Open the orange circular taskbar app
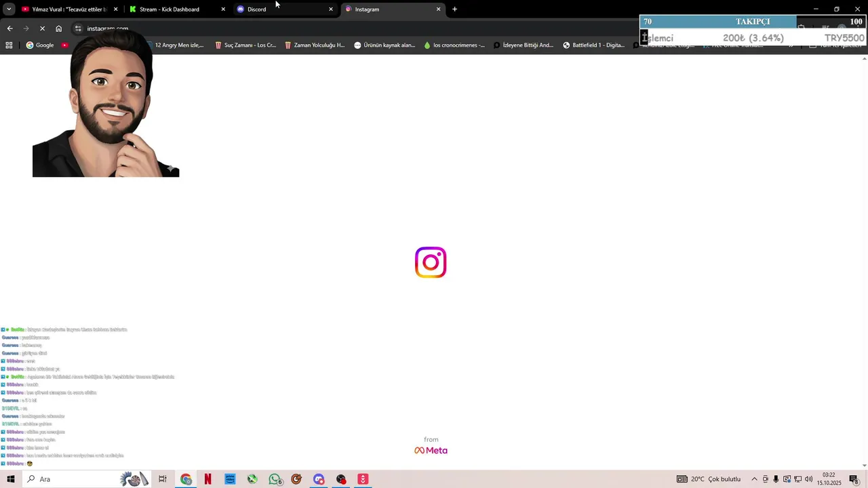The image size is (868, 488). click(x=296, y=479)
